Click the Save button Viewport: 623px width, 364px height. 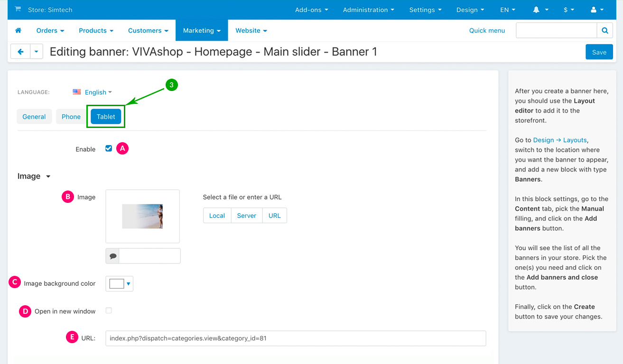599,52
